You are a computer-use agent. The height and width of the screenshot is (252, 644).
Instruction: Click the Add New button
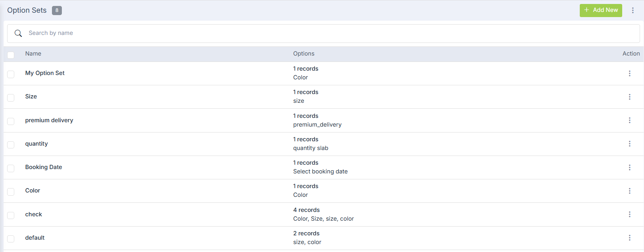(600, 10)
